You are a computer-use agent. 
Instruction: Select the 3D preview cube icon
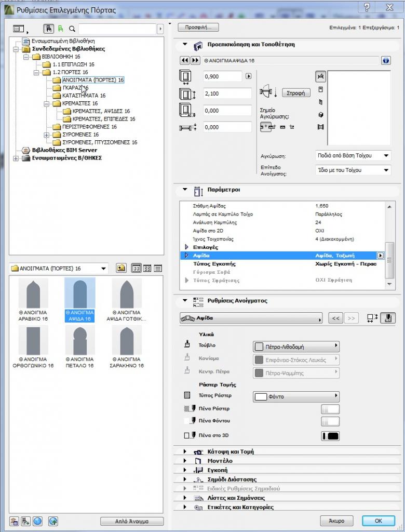click(320, 115)
